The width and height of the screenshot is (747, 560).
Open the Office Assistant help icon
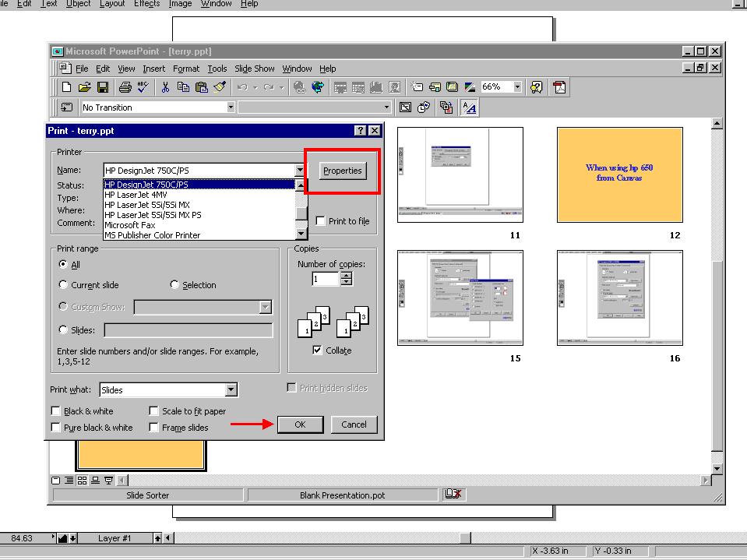tap(537, 87)
